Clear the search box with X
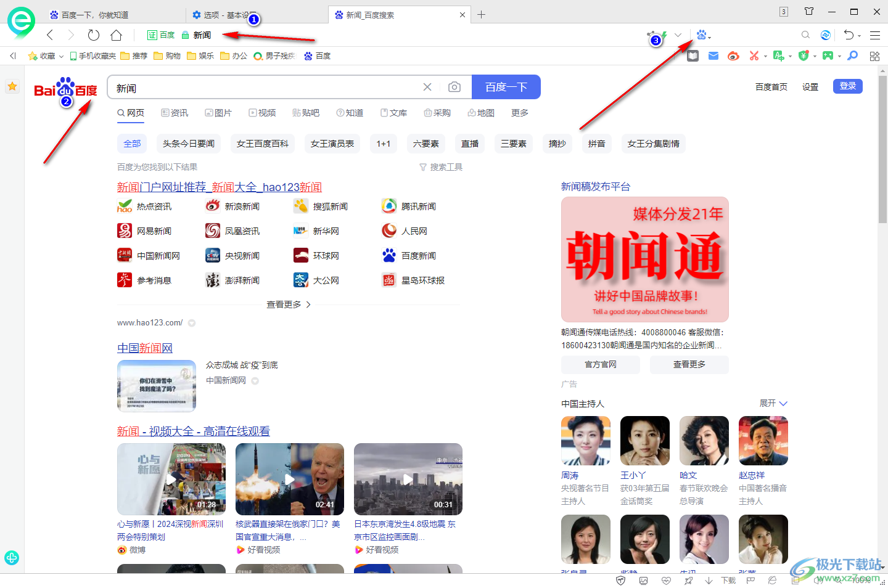The height and width of the screenshot is (588, 888). [427, 88]
